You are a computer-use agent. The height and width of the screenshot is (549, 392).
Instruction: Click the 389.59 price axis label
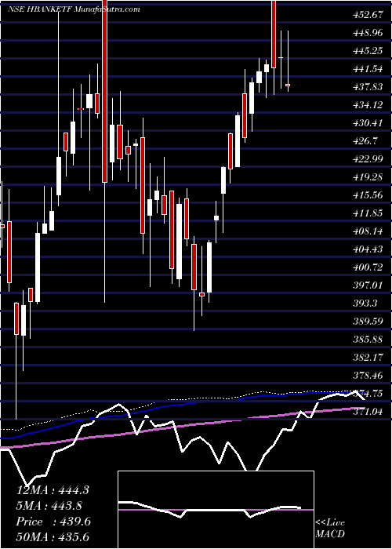(x=367, y=322)
